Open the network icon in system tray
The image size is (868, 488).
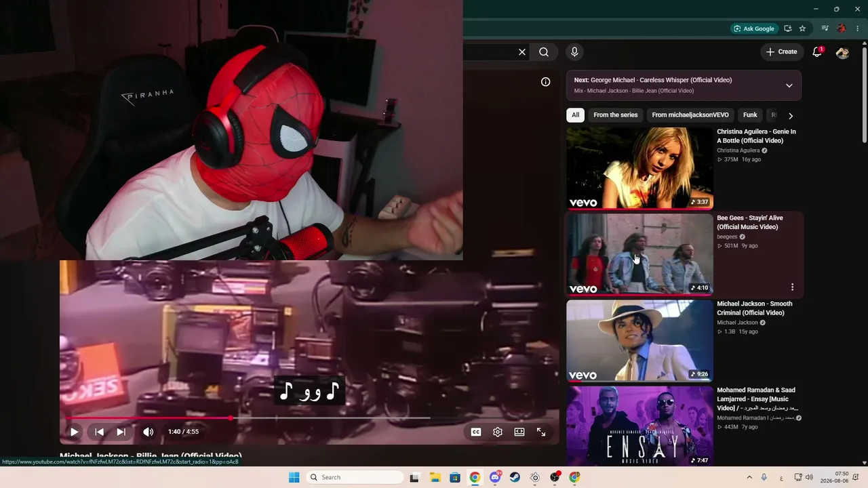click(798, 477)
